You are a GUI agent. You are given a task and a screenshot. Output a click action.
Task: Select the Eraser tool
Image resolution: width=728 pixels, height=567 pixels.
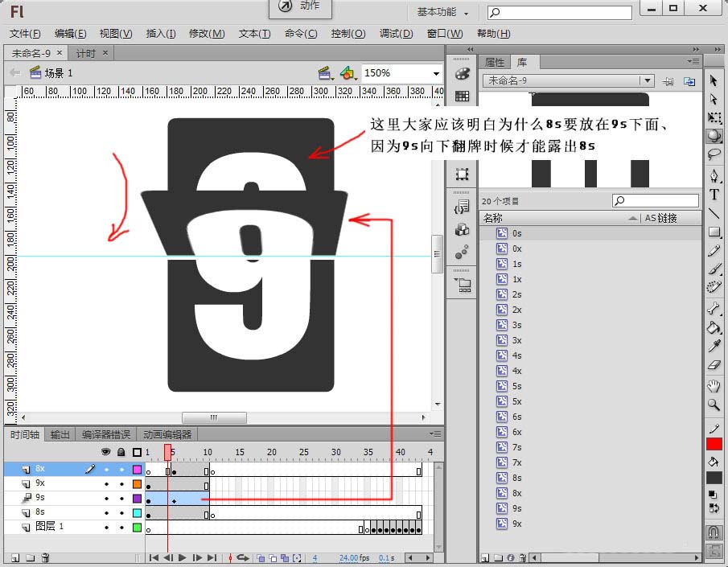coord(714,364)
